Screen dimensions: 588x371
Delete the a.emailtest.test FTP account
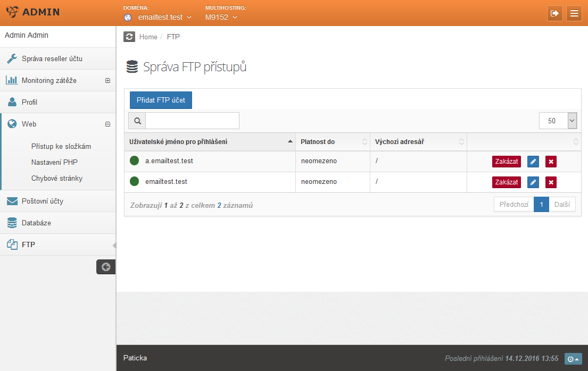coord(551,161)
